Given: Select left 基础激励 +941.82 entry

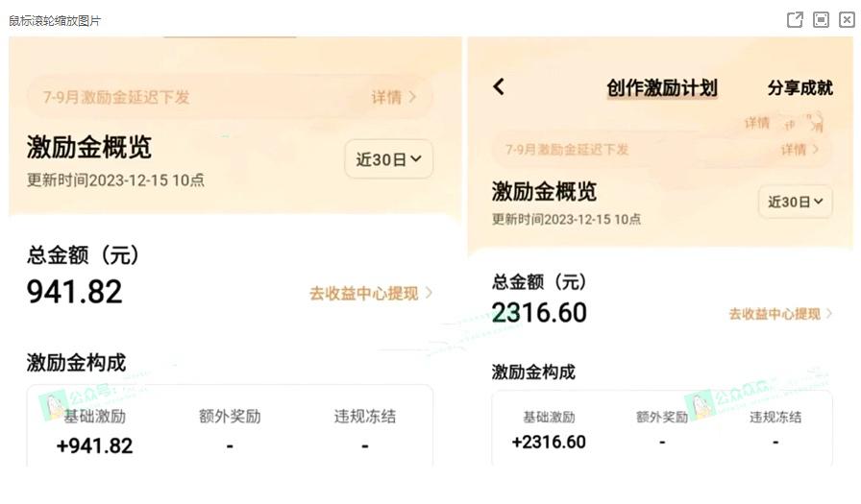Looking at the screenshot, I should pos(94,432).
